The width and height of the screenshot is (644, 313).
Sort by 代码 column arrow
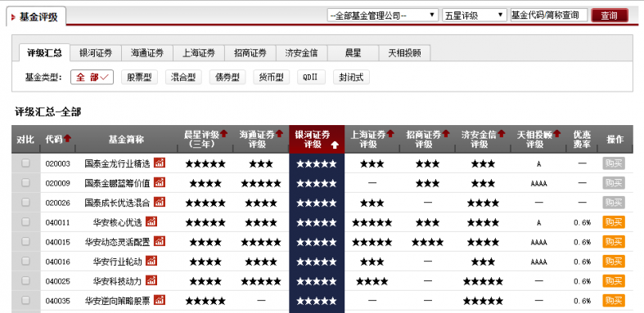[67, 138]
